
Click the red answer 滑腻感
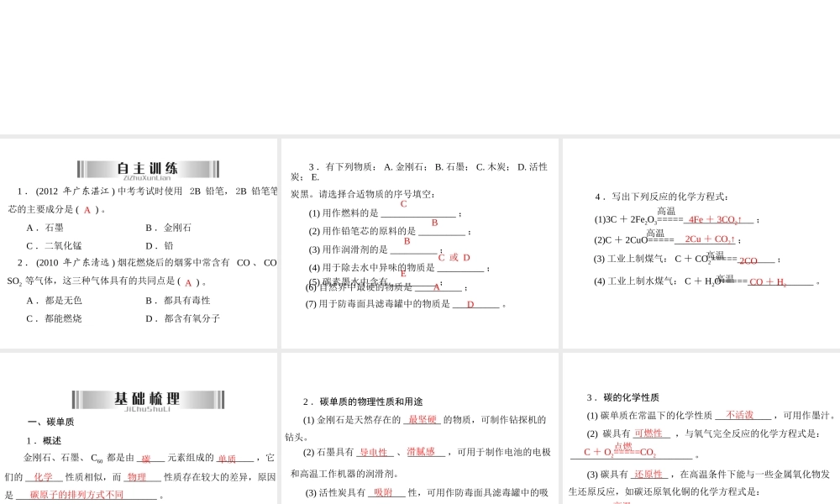tap(421, 453)
